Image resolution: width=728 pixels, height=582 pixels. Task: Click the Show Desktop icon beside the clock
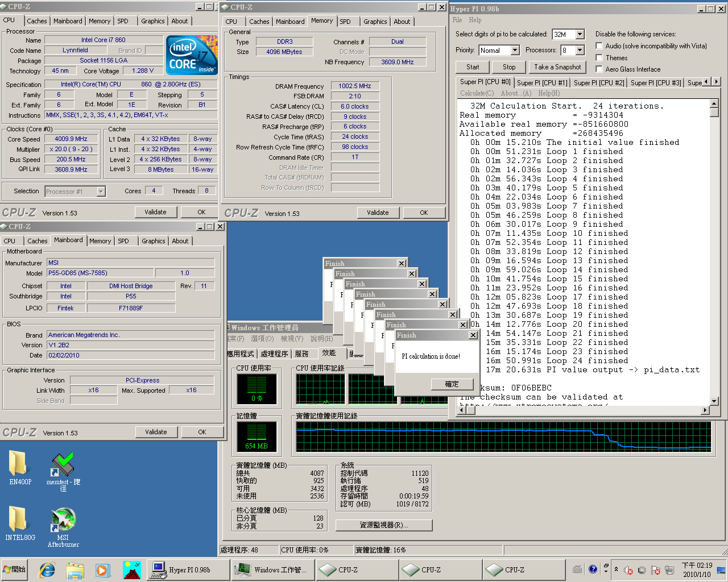point(721,569)
